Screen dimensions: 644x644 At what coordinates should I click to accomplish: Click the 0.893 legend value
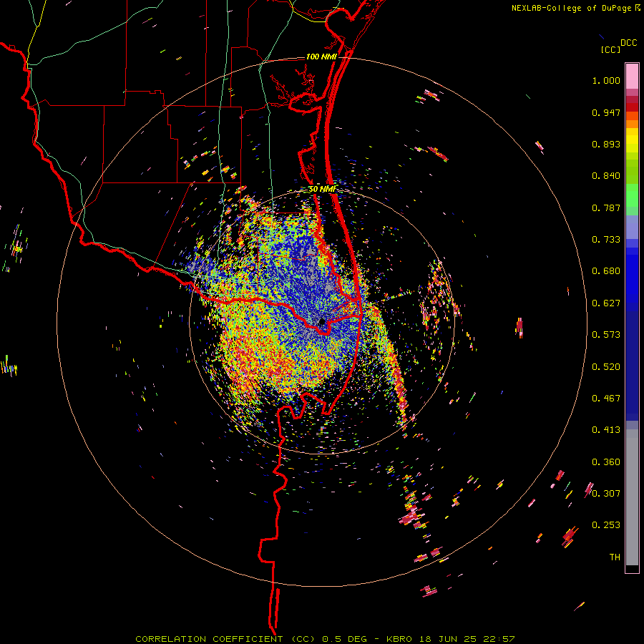pos(606,144)
